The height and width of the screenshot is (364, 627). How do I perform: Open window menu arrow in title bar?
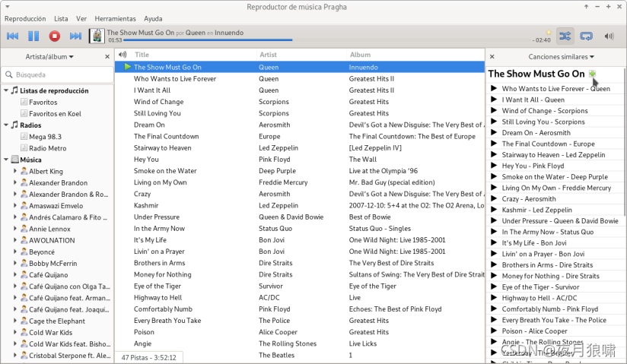7,7
